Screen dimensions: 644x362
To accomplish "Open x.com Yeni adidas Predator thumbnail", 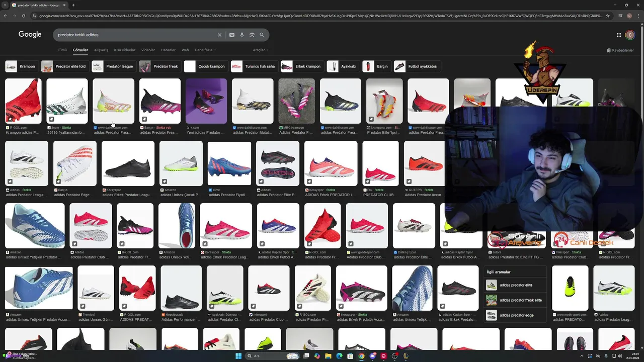I will tap(206, 101).
